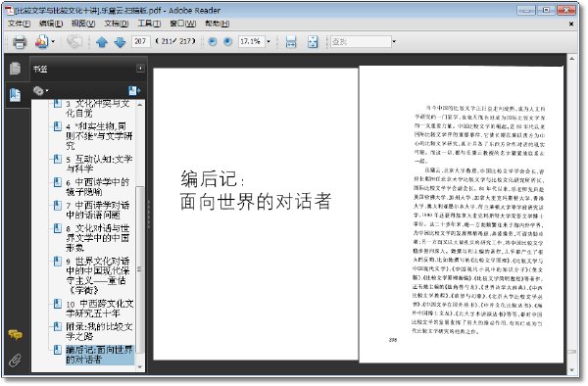Viewport: 588px width, 386px height.
Task: Open the Comments panel icon
Action: click(15, 335)
